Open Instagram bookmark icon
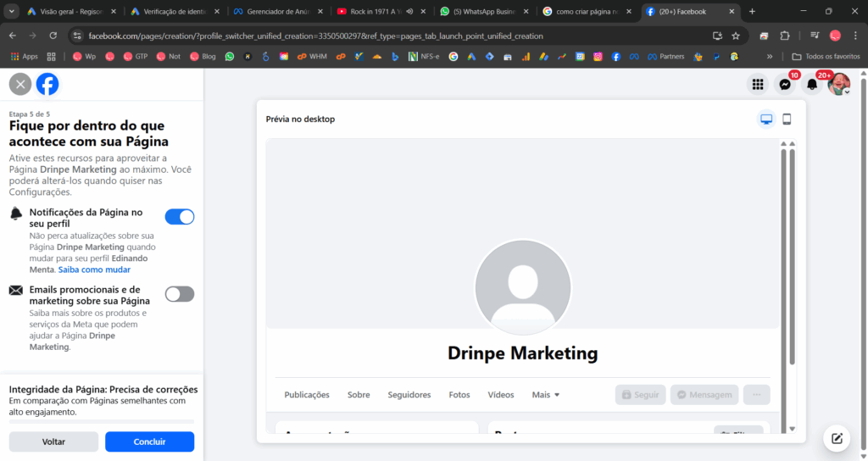 coord(598,57)
